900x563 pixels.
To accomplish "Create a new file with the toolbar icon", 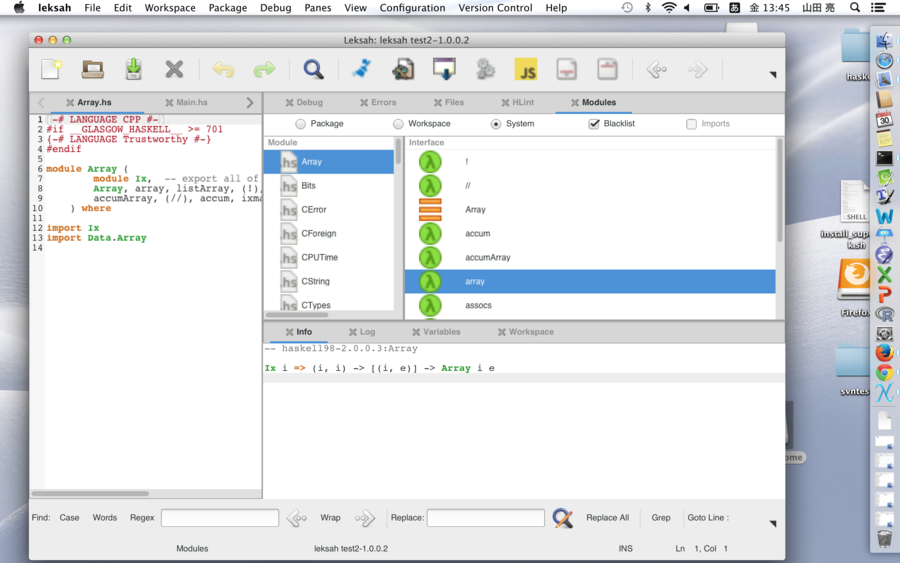I will pos(51,69).
